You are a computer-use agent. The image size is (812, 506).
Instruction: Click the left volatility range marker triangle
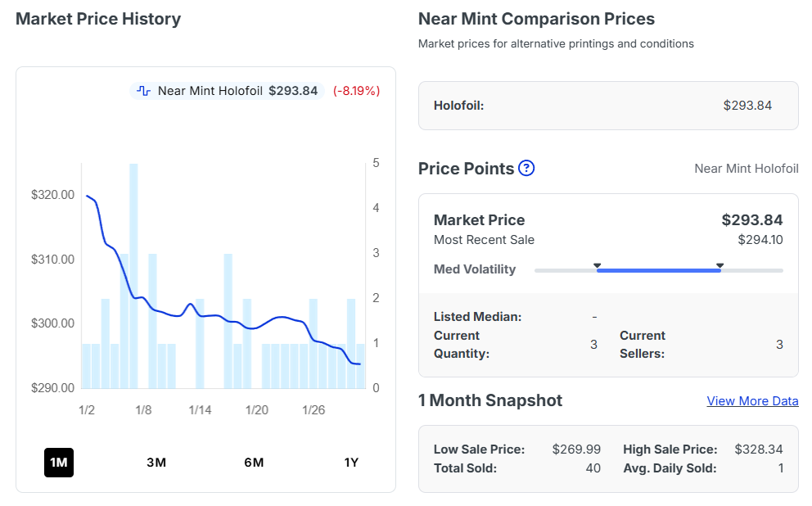(x=598, y=265)
